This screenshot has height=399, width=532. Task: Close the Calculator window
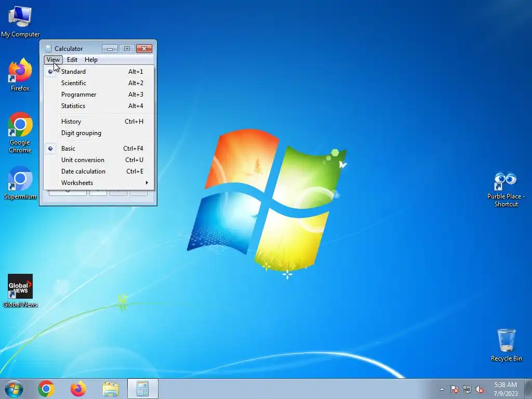[144, 49]
